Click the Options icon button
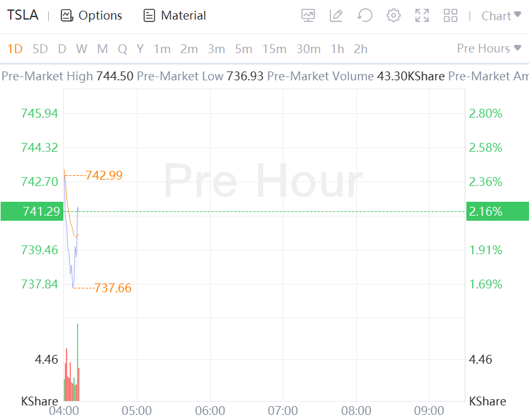This screenshot has height=420, width=529. point(67,16)
